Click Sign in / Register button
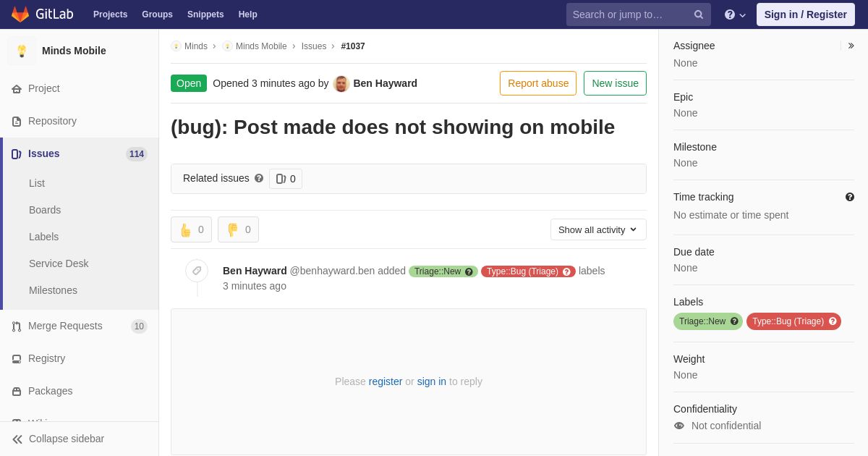 pos(806,14)
